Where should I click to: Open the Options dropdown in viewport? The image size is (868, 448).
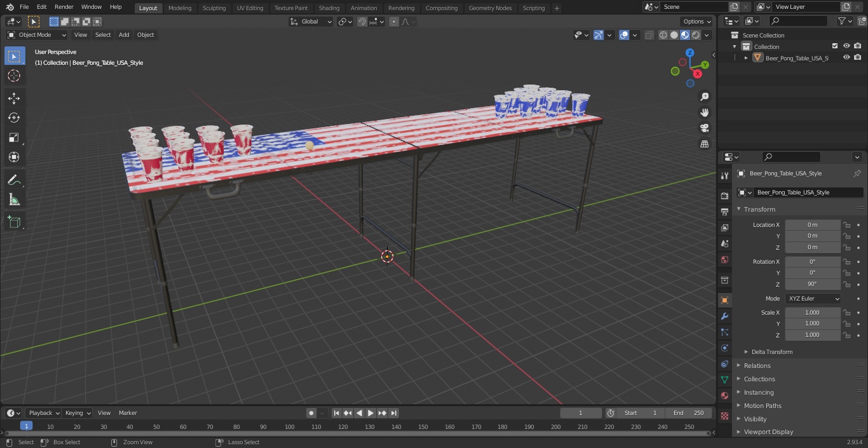[697, 22]
